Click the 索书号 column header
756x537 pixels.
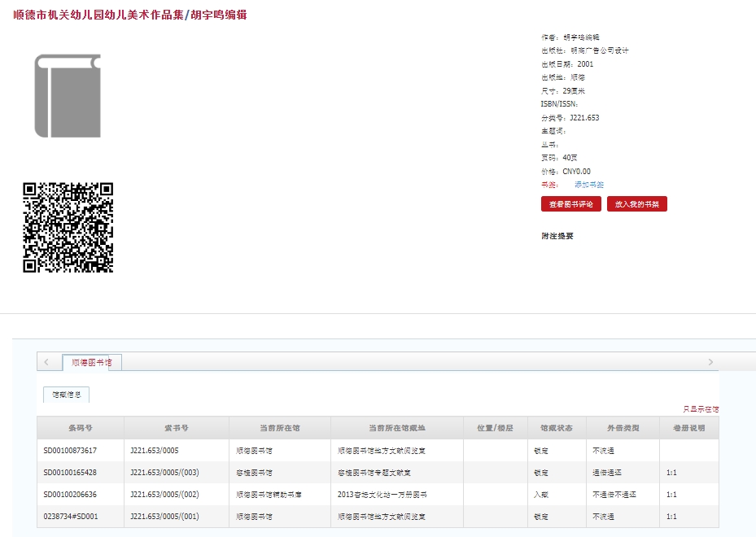pos(176,428)
